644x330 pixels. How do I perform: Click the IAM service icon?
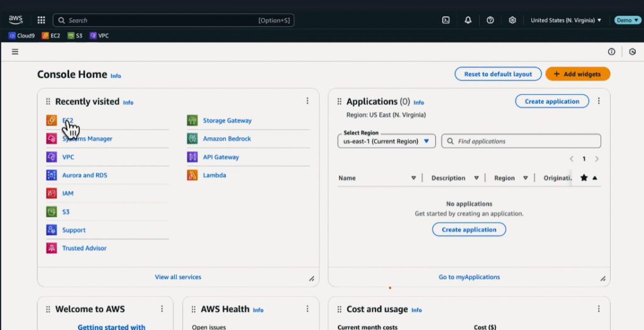point(52,194)
